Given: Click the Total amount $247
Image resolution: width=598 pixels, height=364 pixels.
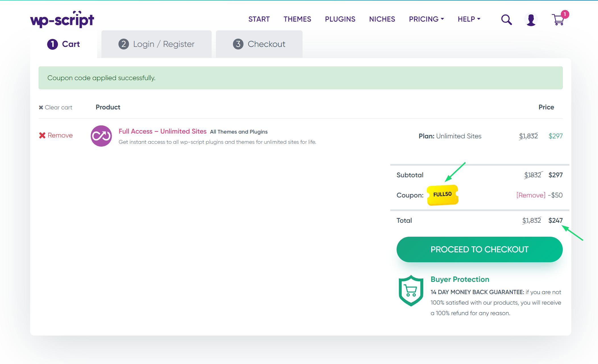Looking at the screenshot, I should tap(555, 221).
